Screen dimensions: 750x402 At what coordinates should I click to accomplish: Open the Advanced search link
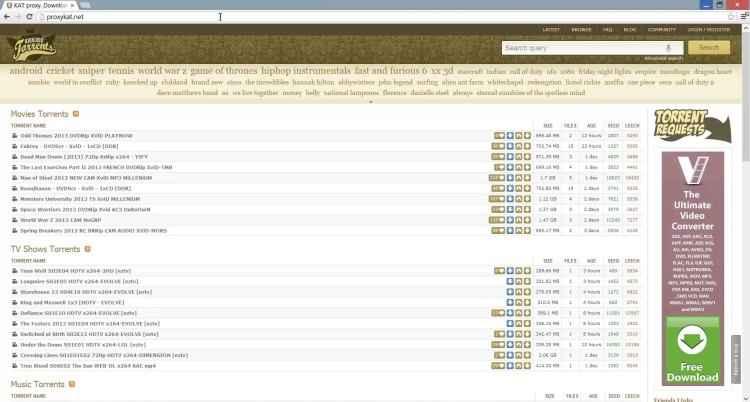point(664,58)
